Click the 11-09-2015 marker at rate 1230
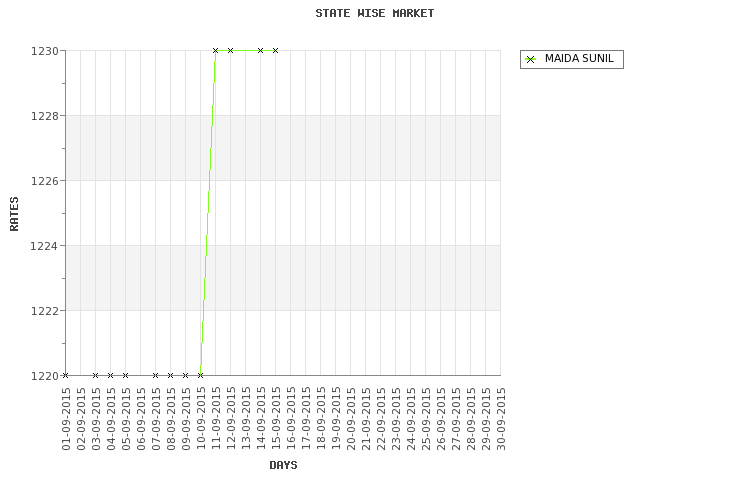 point(215,50)
